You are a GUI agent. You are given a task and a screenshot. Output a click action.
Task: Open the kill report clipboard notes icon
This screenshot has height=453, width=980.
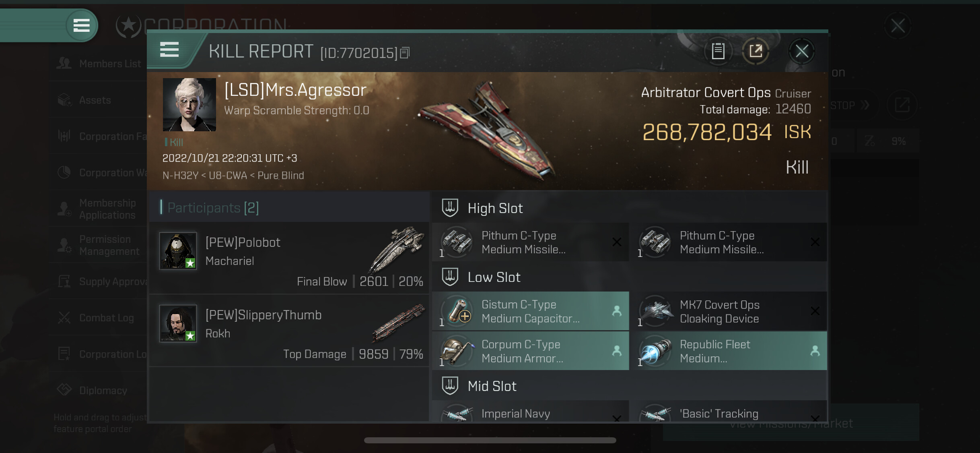pyautogui.click(x=718, y=51)
